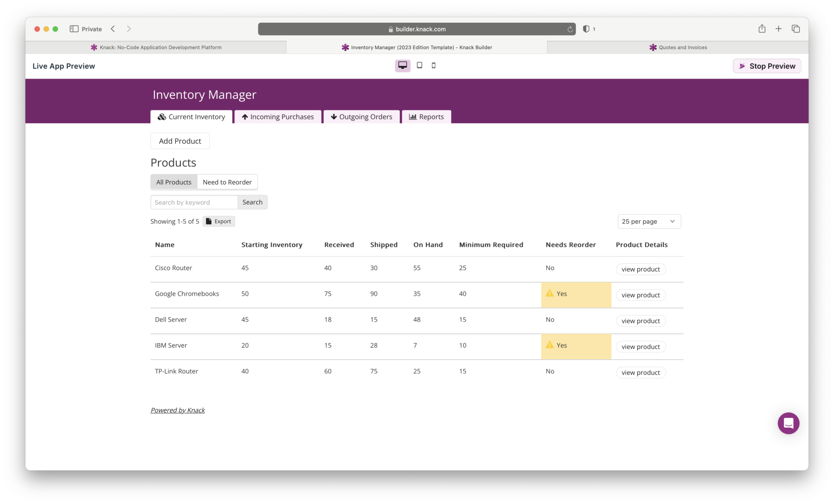Open the Reports tab

(x=426, y=117)
